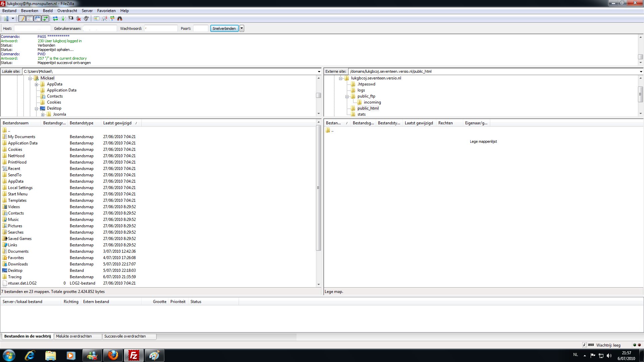Toggle the remote directory tree display

coord(38,19)
